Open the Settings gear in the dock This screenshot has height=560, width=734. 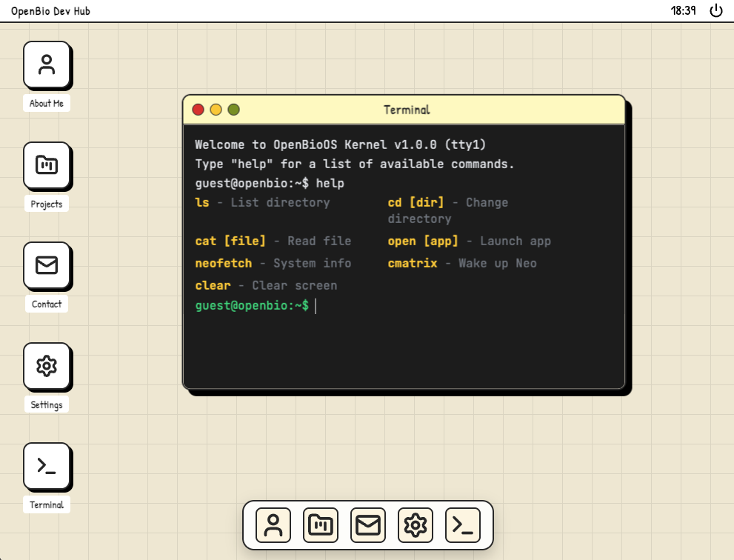pos(416,524)
